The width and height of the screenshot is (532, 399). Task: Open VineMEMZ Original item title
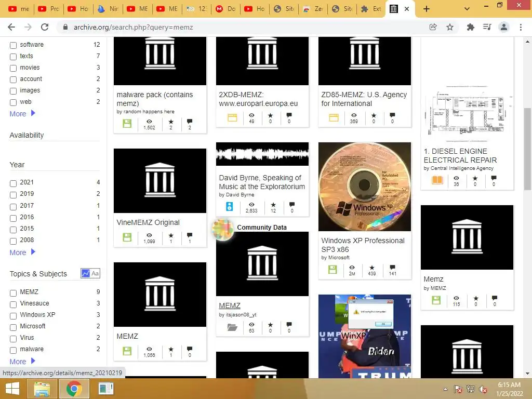tap(148, 222)
